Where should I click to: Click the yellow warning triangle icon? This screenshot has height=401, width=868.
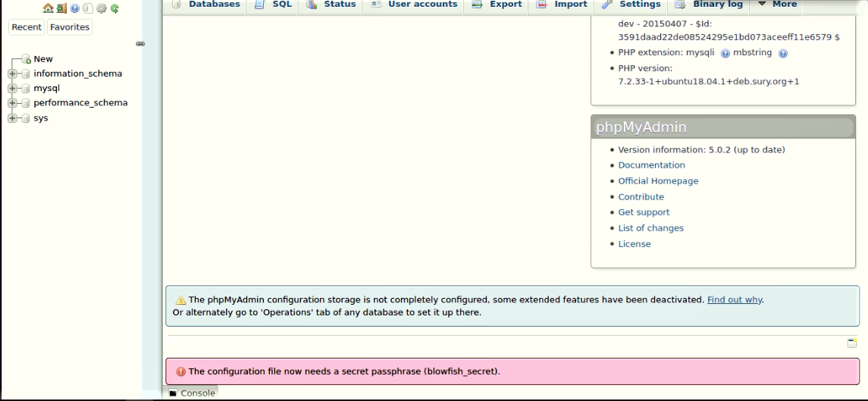(x=180, y=300)
